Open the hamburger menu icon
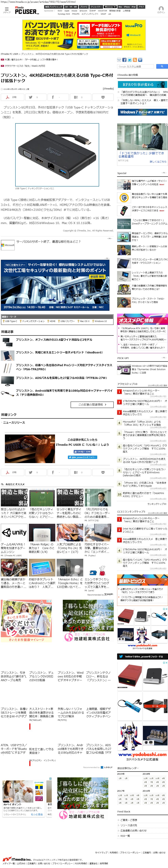 6,9
